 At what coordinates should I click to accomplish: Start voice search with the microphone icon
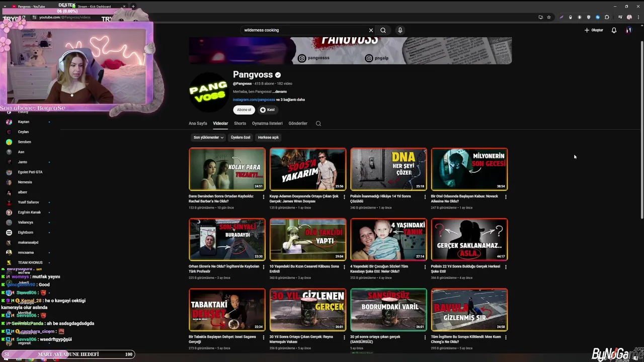(x=400, y=30)
